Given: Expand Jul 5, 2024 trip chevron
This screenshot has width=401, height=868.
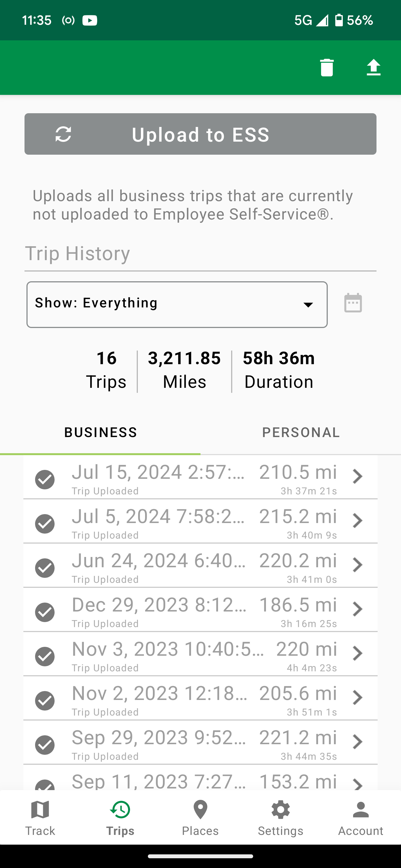Looking at the screenshot, I should (x=357, y=521).
